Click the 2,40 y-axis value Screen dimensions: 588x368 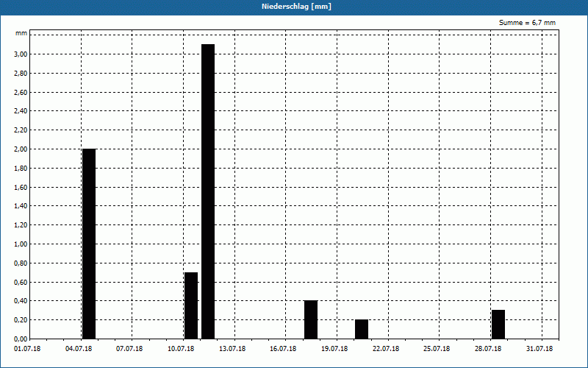click(21, 111)
